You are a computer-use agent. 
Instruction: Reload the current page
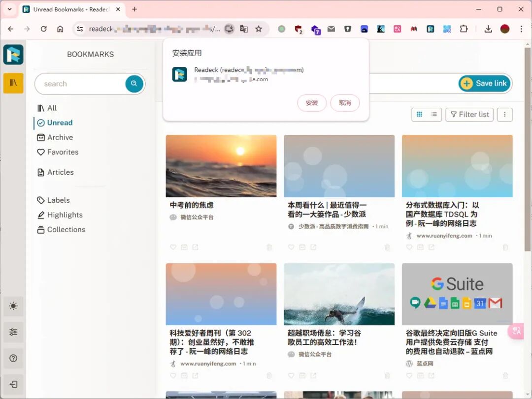click(43, 29)
